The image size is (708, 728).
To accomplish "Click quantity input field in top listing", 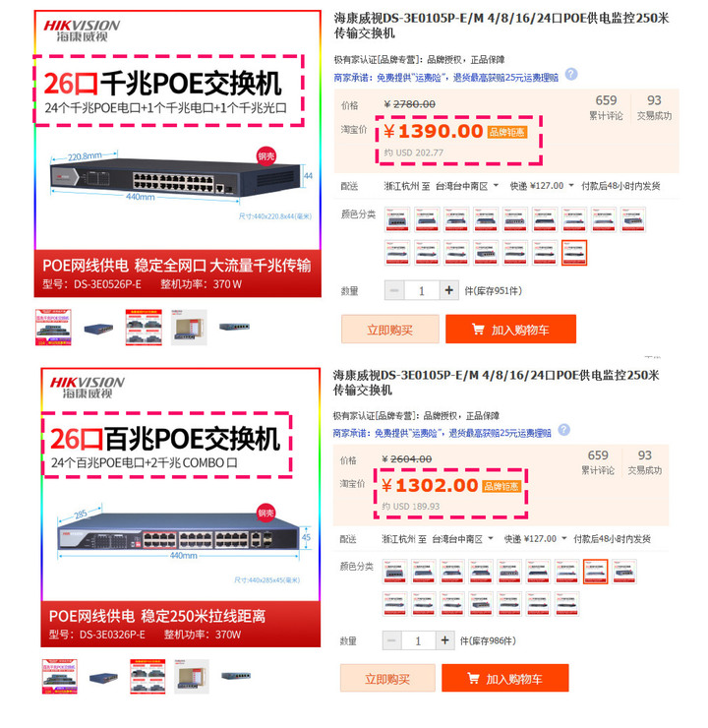I will (x=422, y=290).
